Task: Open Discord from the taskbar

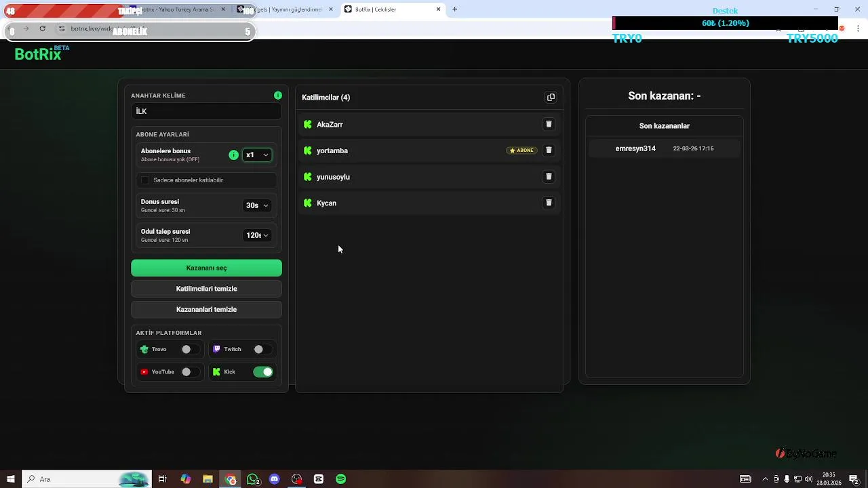Action: [x=275, y=479]
